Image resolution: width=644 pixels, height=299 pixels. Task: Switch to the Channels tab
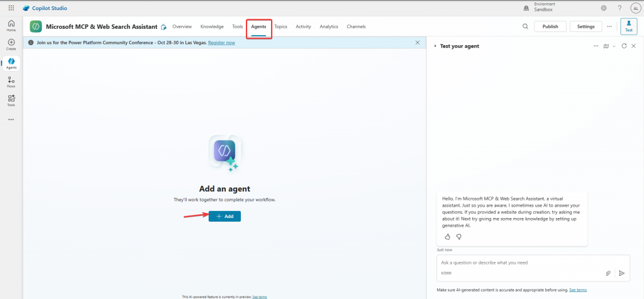(356, 26)
